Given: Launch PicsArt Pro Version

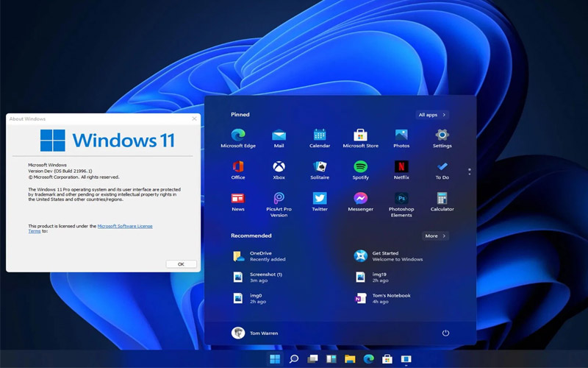Looking at the screenshot, I should tap(279, 205).
